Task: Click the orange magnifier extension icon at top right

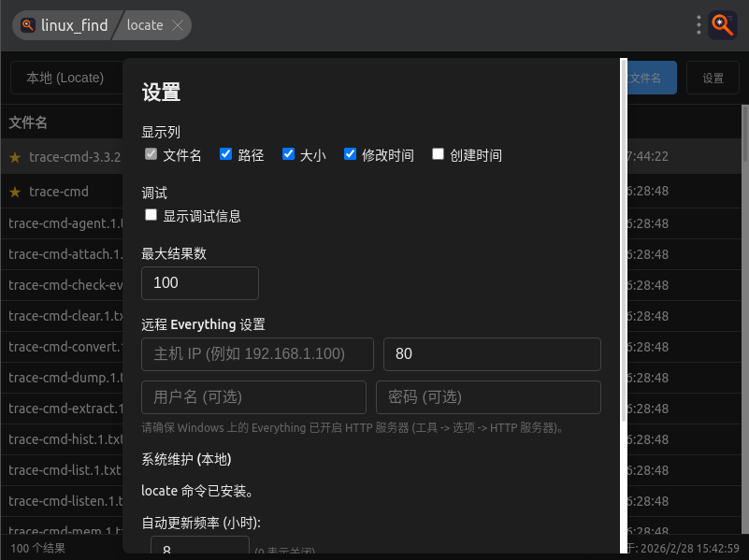Action: pos(722,25)
